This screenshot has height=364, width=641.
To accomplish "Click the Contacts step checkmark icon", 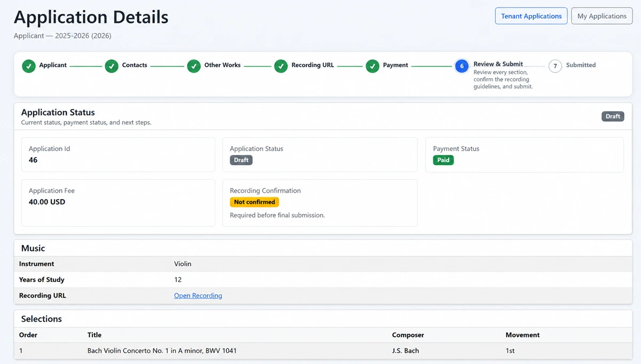I will pos(112,66).
